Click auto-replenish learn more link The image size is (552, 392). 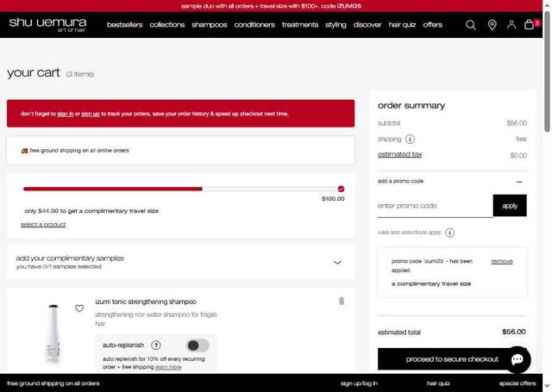coord(168,367)
